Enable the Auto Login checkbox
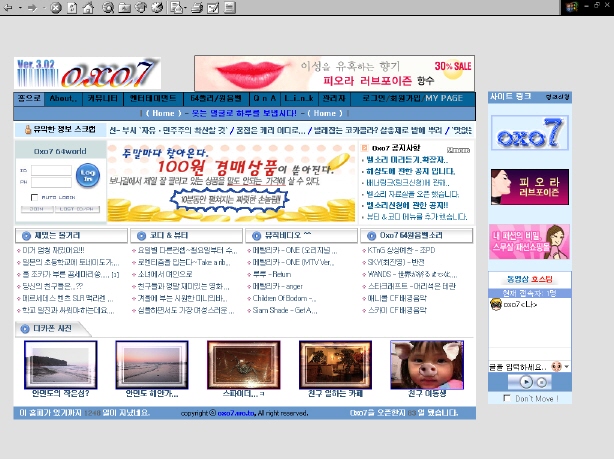The height and width of the screenshot is (460, 614). (x=36, y=198)
